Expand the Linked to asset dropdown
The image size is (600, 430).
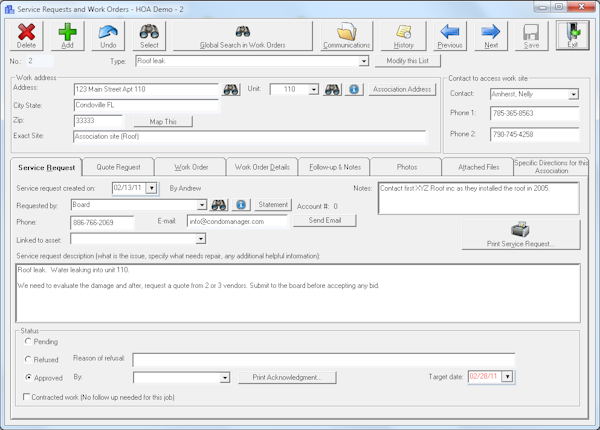[201, 239]
